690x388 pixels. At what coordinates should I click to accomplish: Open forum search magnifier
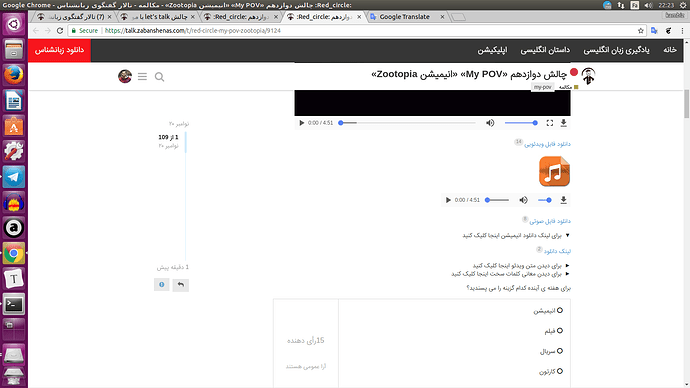(x=159, y=77)
